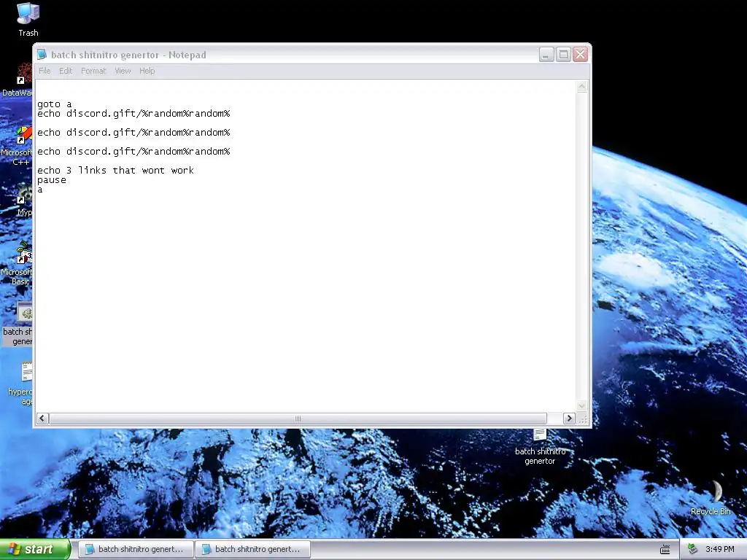The width and height of the screenshot is (747, 560).
Task: Click the vertical scrollbar down arrow
Action: coord(581,406)
